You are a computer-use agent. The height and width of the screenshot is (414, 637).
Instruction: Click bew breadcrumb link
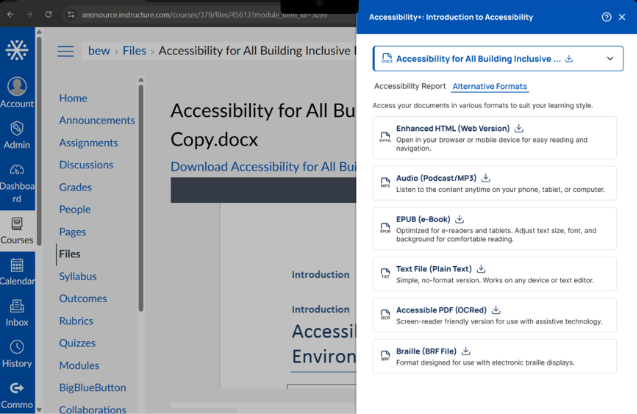tap(99, 51)
